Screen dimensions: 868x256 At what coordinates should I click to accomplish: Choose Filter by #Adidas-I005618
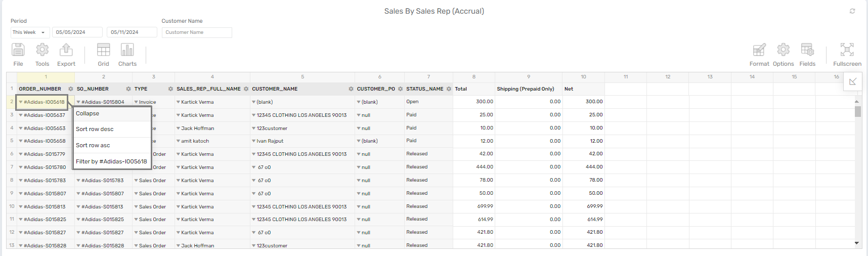coord(112,161)
